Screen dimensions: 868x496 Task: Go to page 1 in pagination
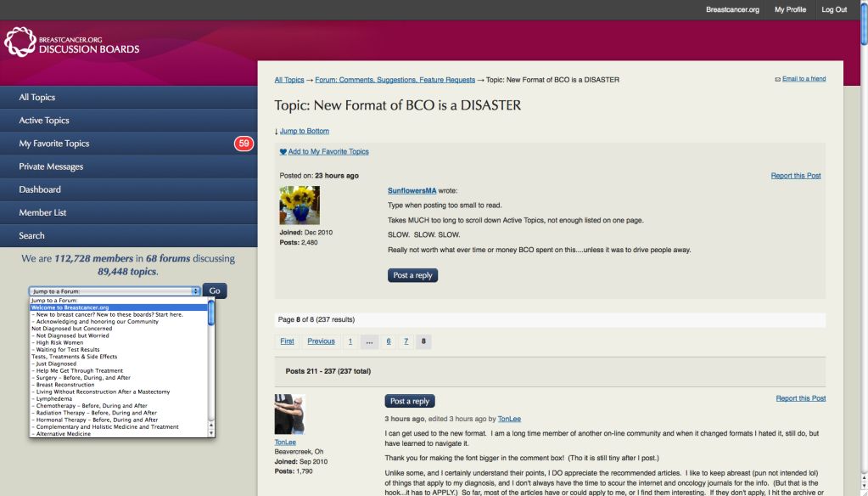point(350,341)
